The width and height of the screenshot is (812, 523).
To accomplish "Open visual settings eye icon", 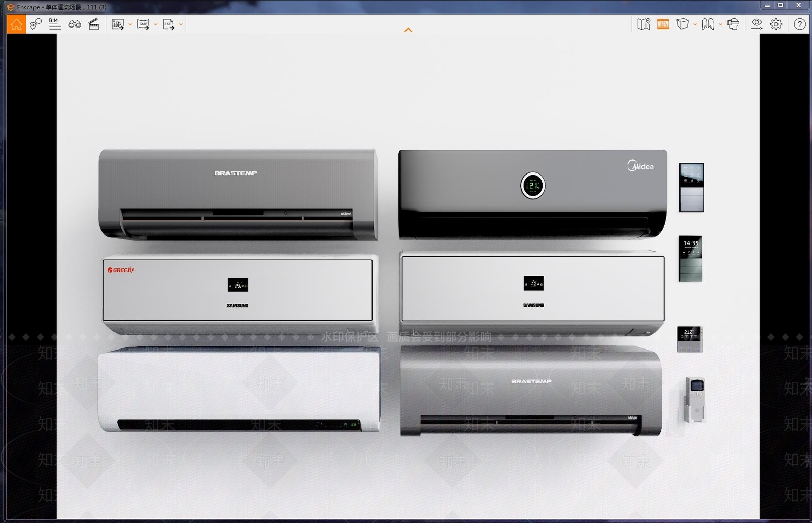I will click(757, 24).
